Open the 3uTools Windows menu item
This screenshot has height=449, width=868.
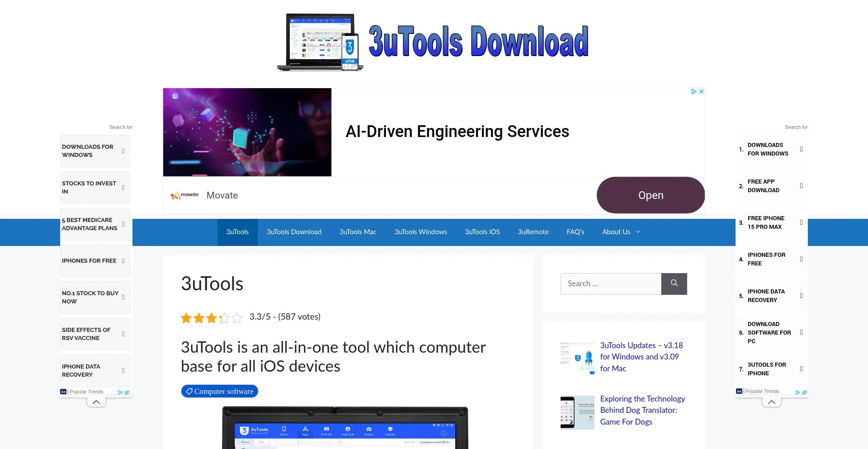[x=420, y=232]
